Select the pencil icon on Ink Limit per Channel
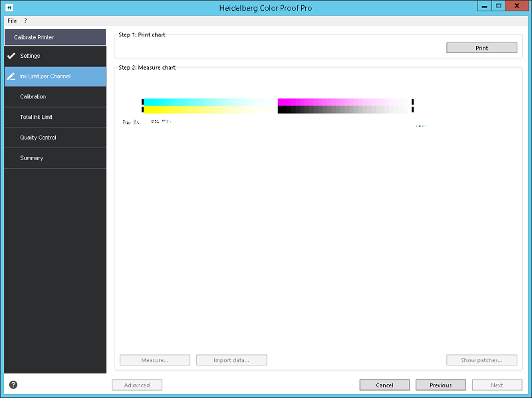The height and width of the screenshot is (398, 532). (10, 76)
